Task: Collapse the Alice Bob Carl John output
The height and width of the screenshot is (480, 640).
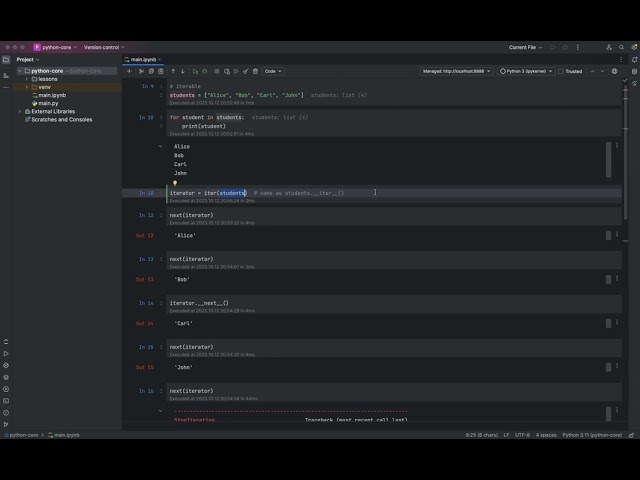Action: click(x=160, y=146)
